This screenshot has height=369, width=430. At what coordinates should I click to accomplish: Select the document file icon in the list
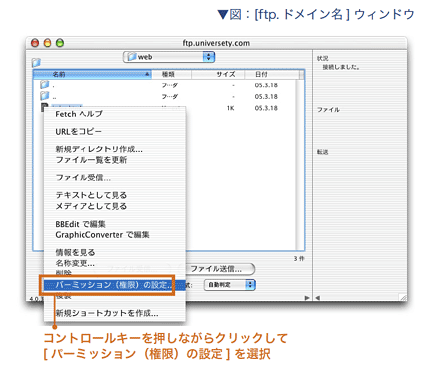(44, 107)
